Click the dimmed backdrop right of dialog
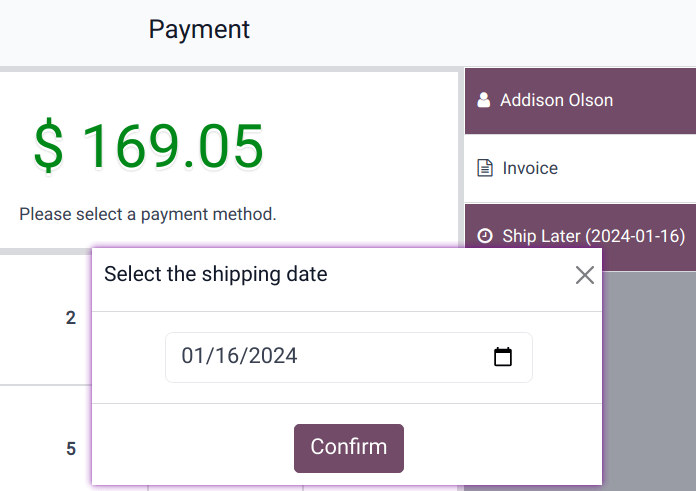This screenshot has height=491, width=696. (x=649, y=380)
